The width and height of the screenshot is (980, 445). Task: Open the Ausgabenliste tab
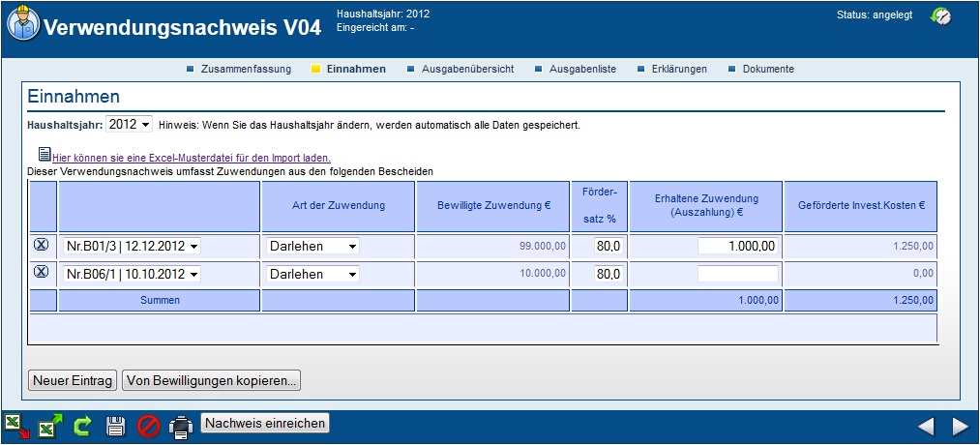pos(582,70)
